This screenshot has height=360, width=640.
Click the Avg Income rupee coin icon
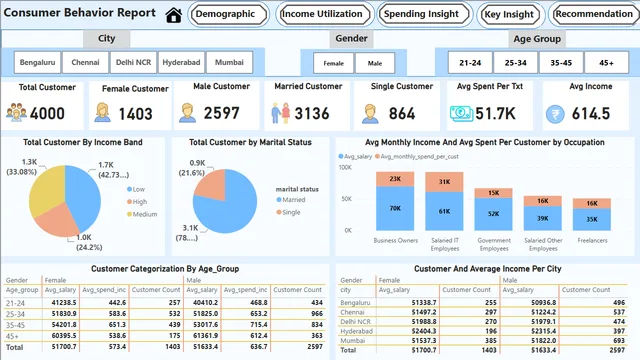[x=555, y=114]
